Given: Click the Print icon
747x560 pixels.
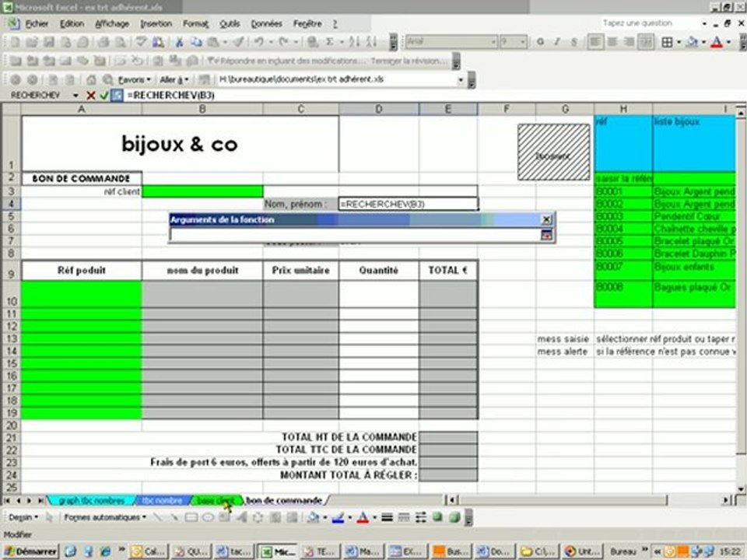Looking at the screenshot, I should [103, 42].
